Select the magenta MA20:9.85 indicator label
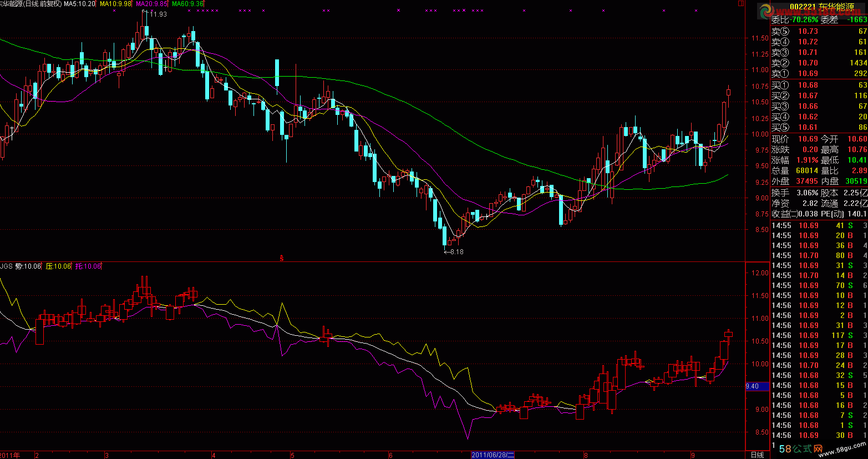Screen dimensions: 868x459 (x=151, y=3)
